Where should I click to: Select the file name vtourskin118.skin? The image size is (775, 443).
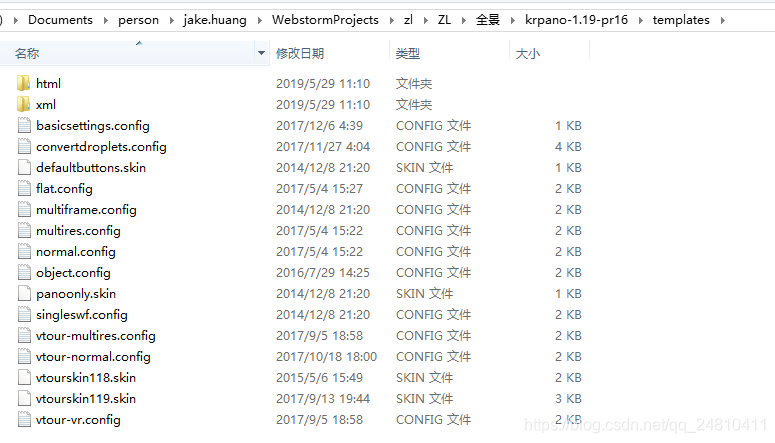(86, 378)
